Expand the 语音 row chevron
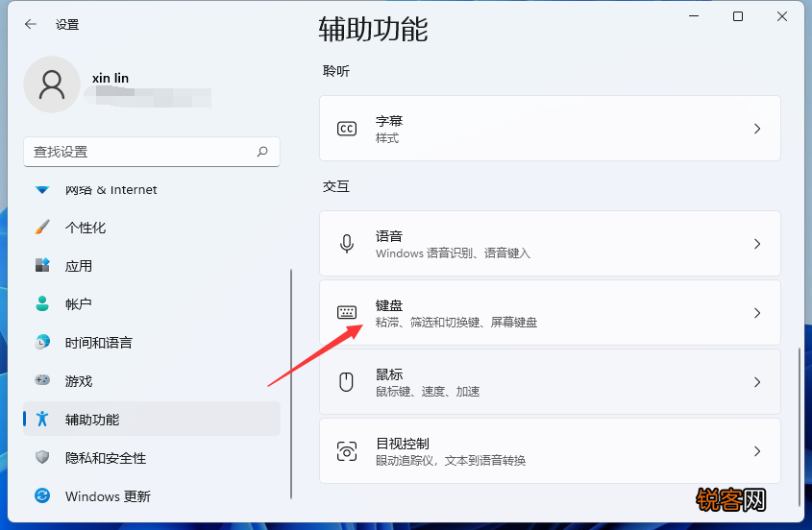 click(x=757, y=244)
